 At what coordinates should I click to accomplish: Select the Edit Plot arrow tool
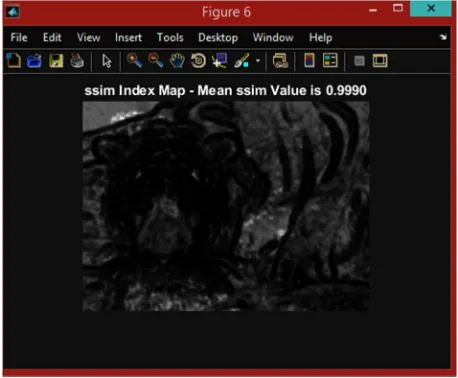(107, 61)
